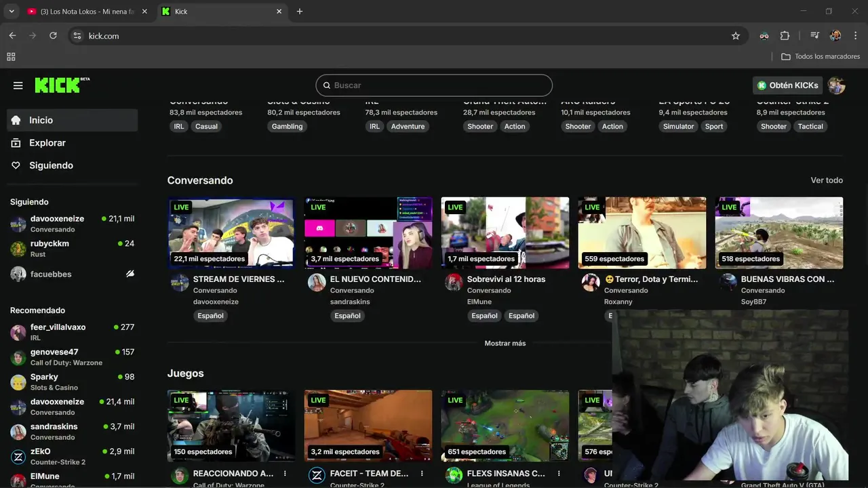Open Siguiendo in sidebar
868x488 pixels.
tap(72, 165)
